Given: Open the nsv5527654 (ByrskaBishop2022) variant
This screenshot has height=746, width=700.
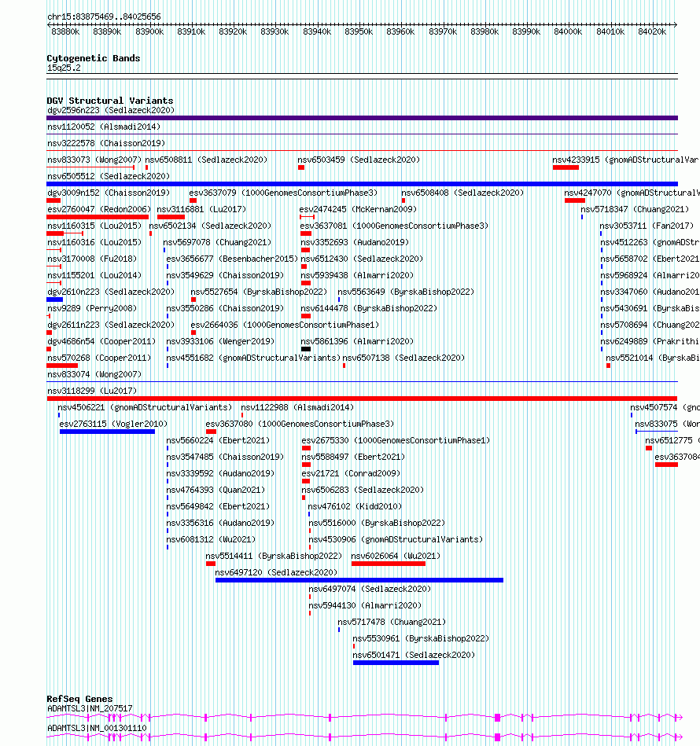Looking at the screenshot, I should 259,292.
